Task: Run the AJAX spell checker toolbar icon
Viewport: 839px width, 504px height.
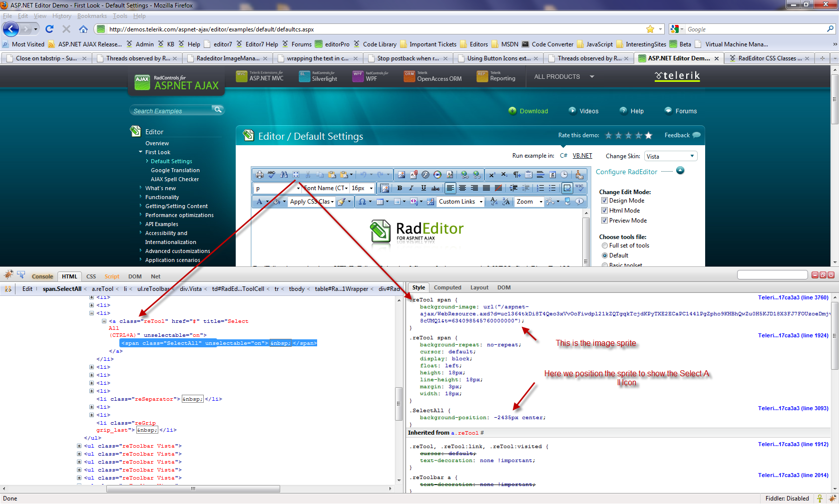Action: click(x=272, y=175)
